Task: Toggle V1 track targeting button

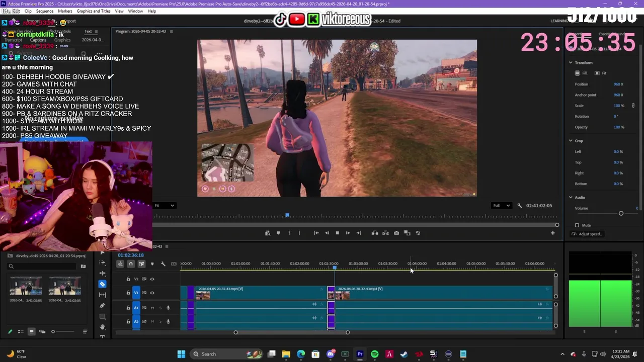Action: (136, 293)
